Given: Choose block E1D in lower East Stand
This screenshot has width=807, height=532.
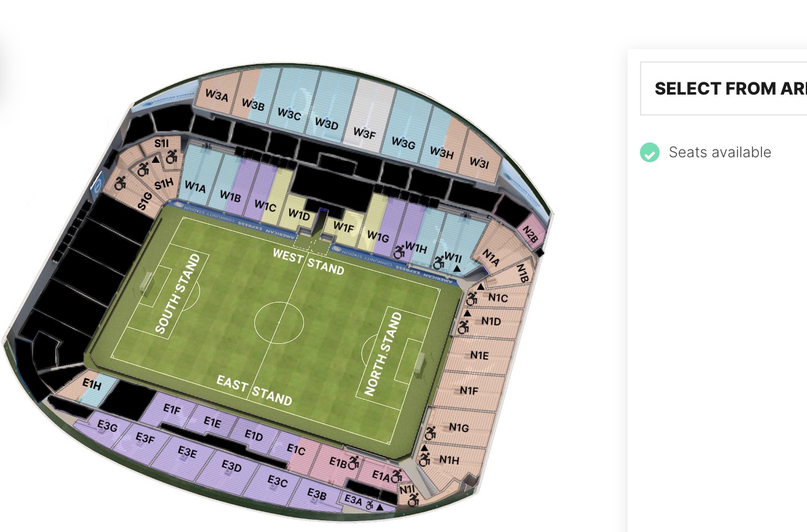Looking at the screenshot, I should coord(254,435).
